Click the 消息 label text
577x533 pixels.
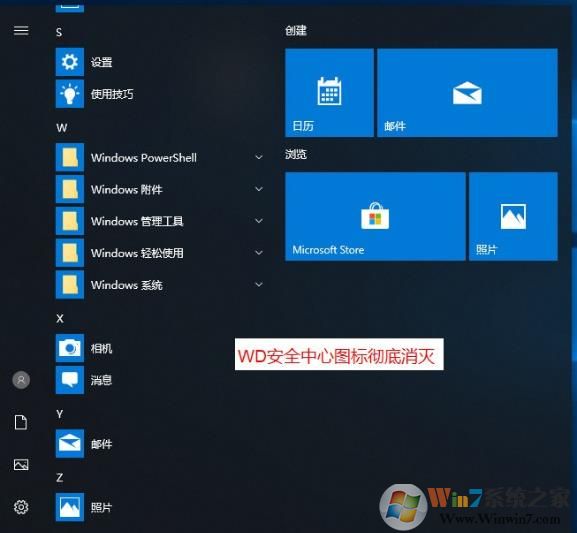pos(102,380)
